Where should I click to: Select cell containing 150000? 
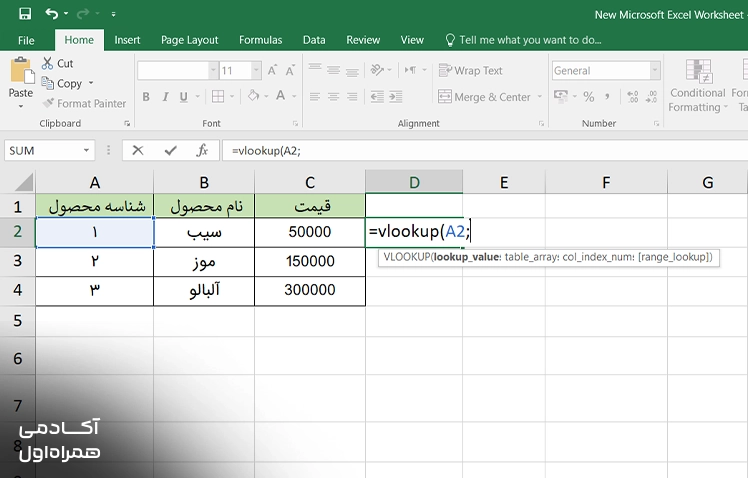coord(310,261)
